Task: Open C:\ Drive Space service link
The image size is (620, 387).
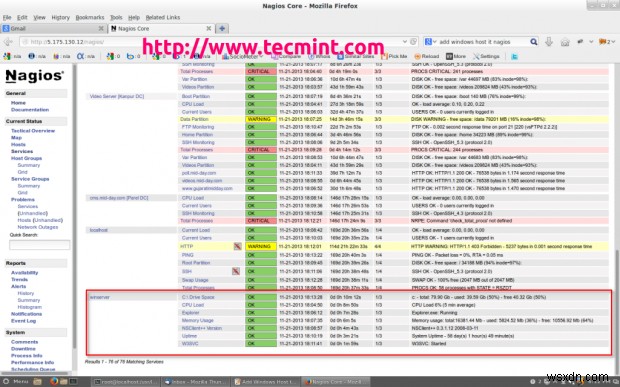Action: [198, 297]
